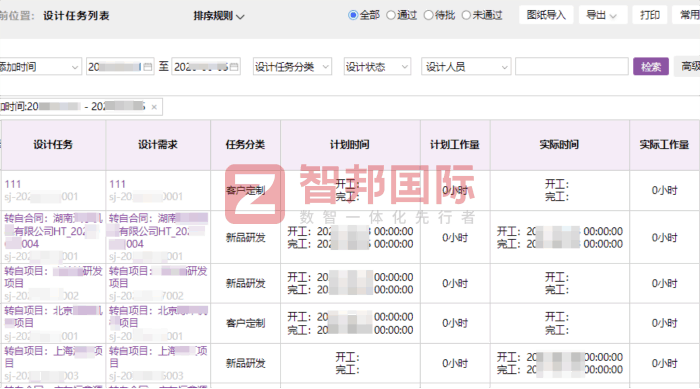Click the 打印 button
This screenshot has height=389, width=700.
(x=650, y=15)
